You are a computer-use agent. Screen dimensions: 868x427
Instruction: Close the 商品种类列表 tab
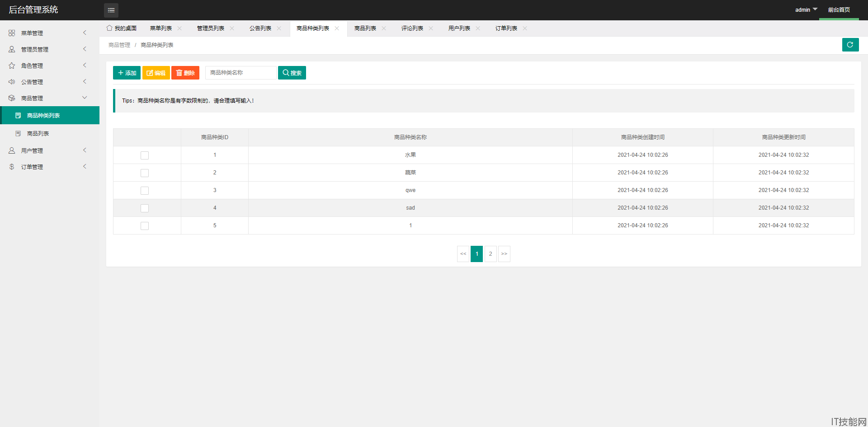[337, 28]
